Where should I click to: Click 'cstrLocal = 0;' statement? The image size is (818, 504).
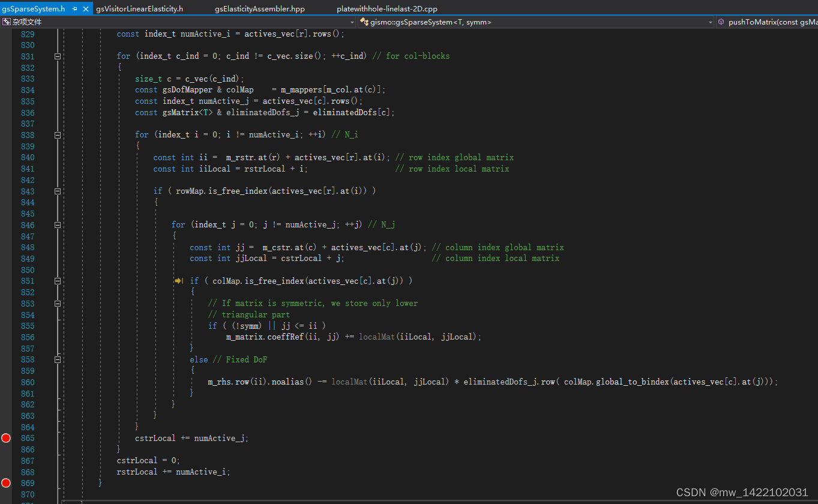148,461
